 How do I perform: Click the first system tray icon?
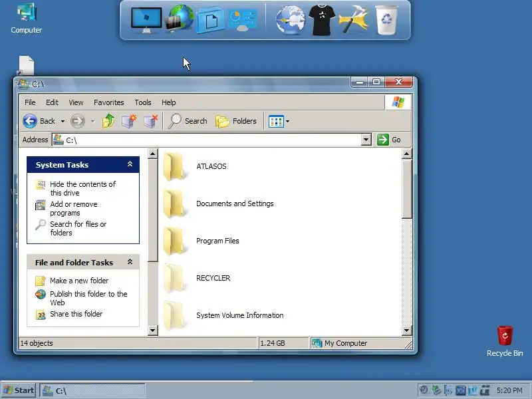click(424, 390)
